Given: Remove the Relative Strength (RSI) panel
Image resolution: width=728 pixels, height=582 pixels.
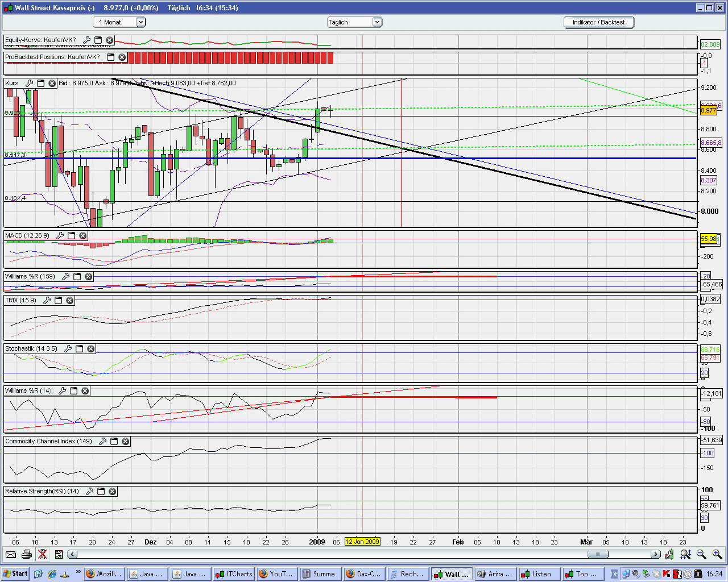Looking at the screenshot, I should [x=112, y=491].
